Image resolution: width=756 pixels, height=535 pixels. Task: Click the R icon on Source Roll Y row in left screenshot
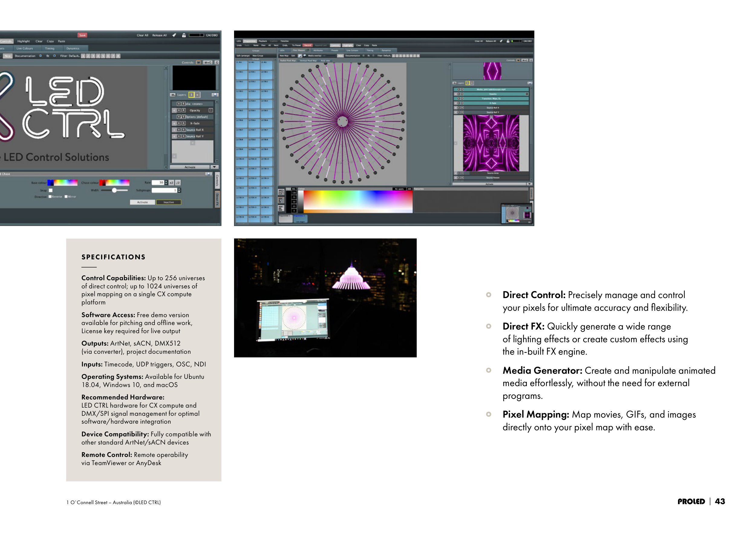click(x=183, y=136)
